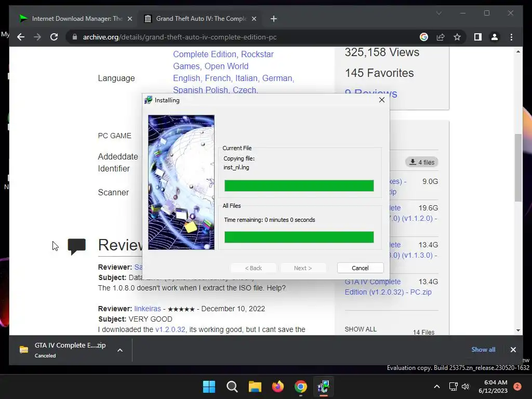
Task: Open the tab search dropdown chevron
Action: (x=438, y=13)
